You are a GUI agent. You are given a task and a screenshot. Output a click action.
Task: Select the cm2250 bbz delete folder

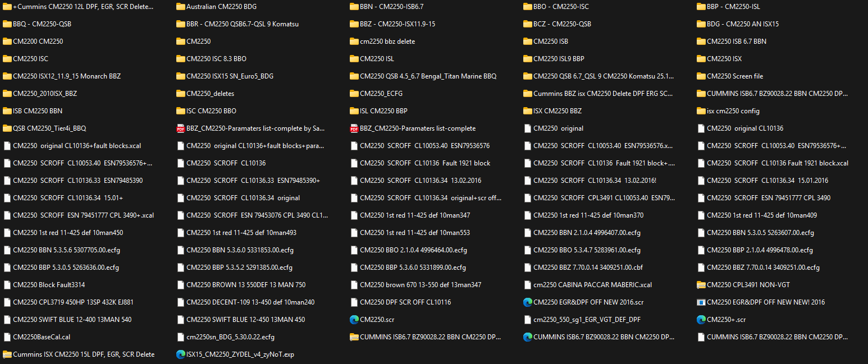click(x=387, y=42)
